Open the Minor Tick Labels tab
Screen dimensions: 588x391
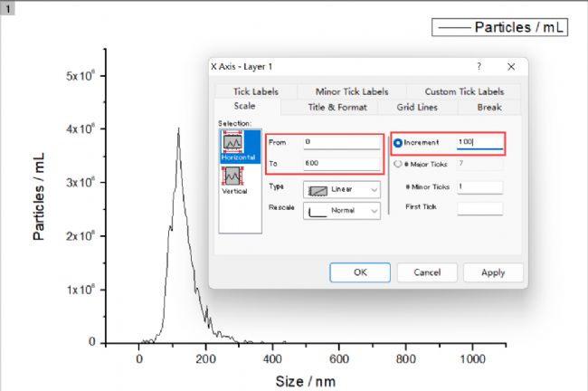352,91
